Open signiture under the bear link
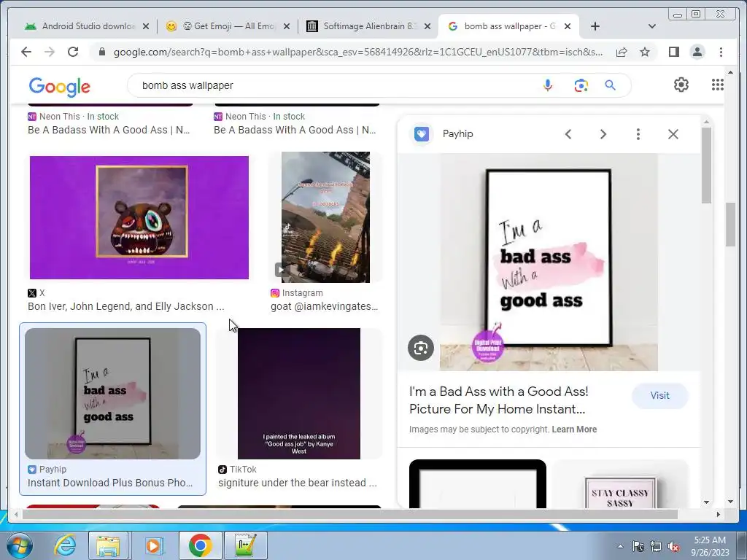The height and width of the screenshot is (560, 747). click(x=298, y=483)
